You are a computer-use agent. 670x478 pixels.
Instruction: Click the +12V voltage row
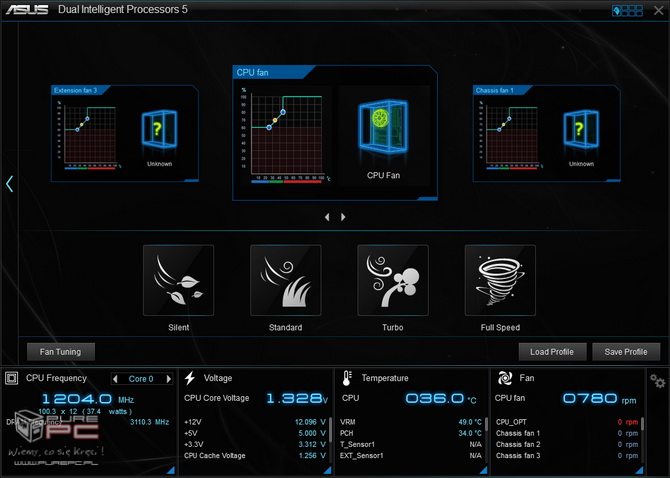pyautogui.click(x=255, y=422)
